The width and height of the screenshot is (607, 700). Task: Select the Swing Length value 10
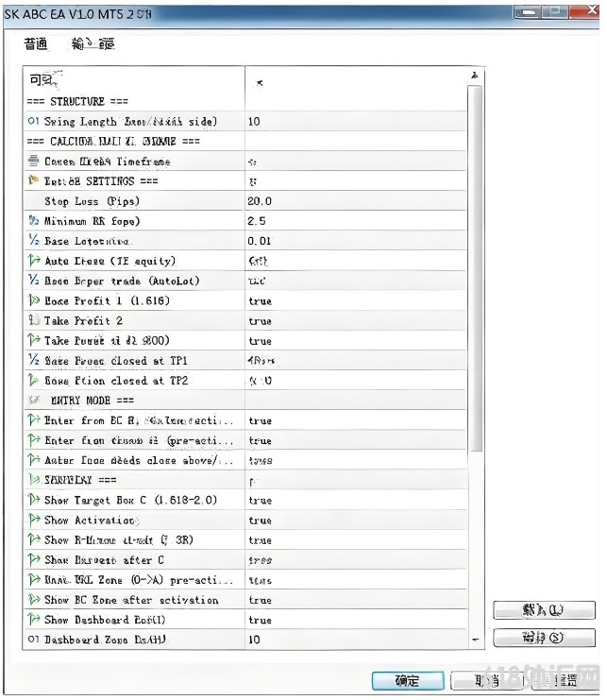[x=254, y=122]
